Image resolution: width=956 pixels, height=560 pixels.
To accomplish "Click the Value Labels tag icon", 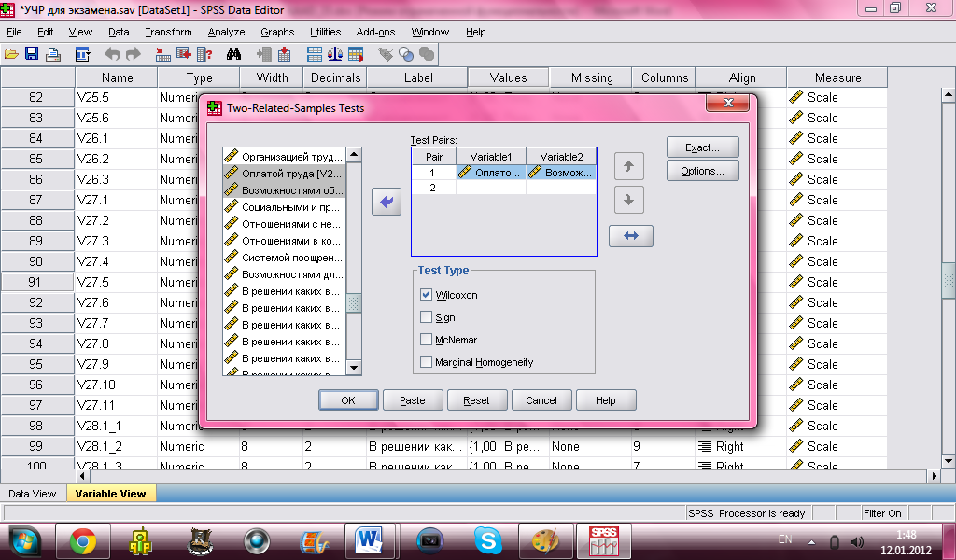I will [x=386, y=54].
